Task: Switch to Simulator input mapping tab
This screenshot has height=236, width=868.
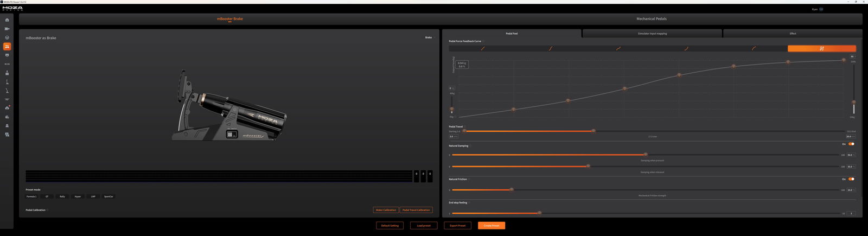Action: coord(652,34)
